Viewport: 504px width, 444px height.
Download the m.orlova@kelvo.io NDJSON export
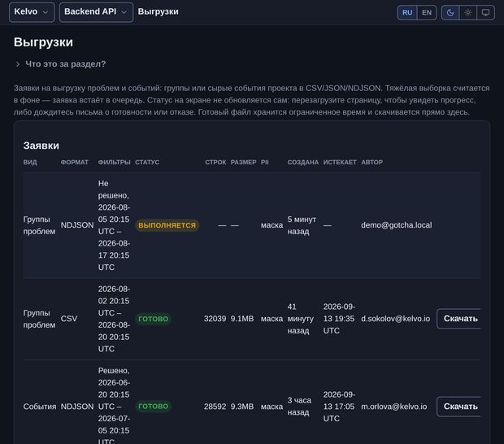(459, 407)
